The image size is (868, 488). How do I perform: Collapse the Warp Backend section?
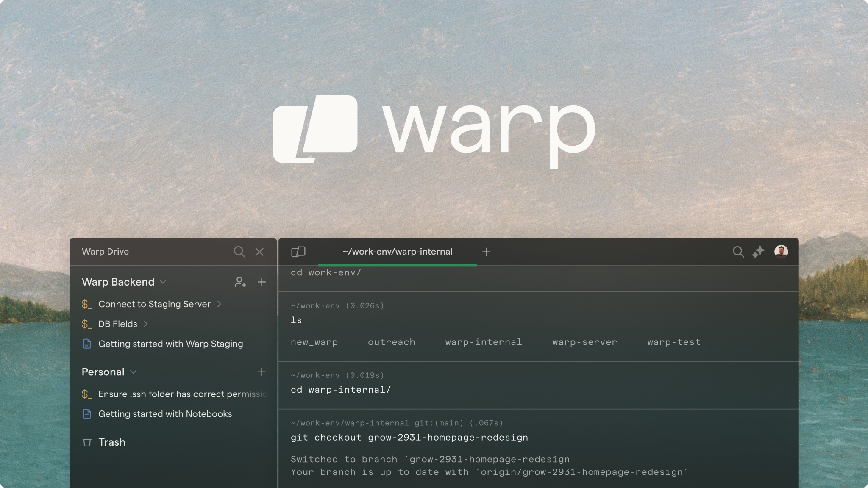pyautogui.click(x=164, y=282)
